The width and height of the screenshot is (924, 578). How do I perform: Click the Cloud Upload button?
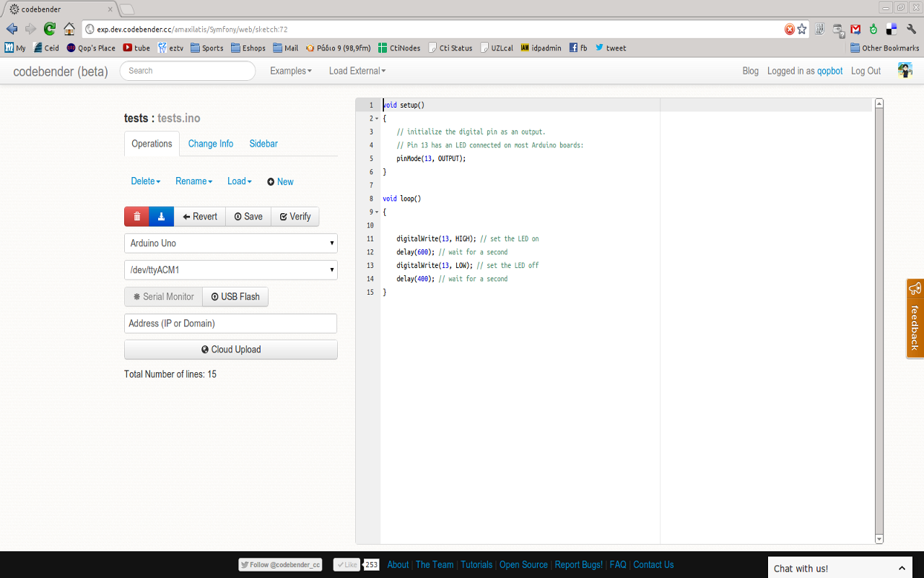coord(231,350)
